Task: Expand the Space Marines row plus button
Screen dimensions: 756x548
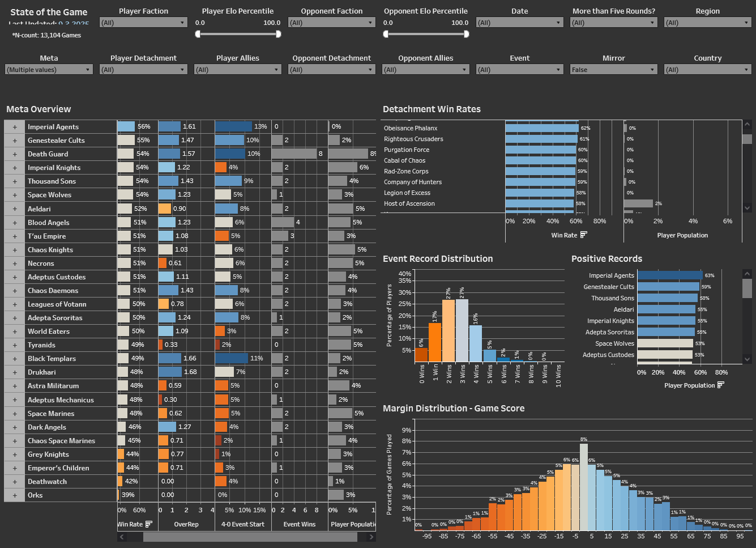Action: pos(15,414)
